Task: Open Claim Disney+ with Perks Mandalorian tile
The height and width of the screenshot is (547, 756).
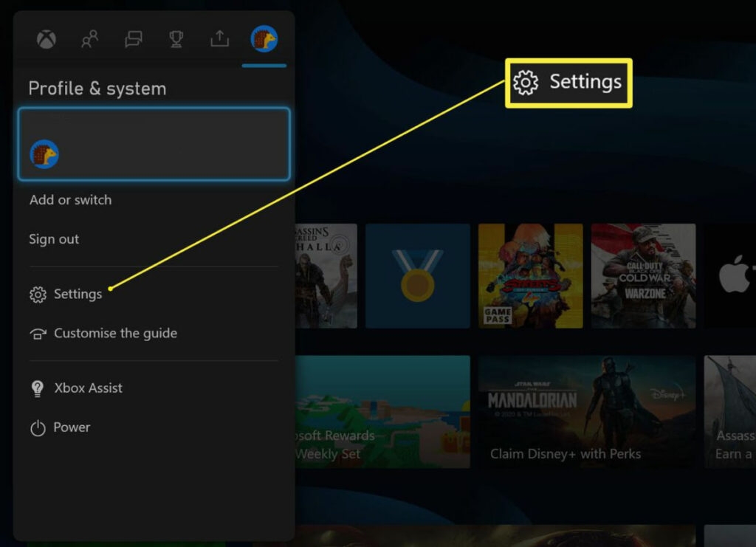Action: (x=587, y=412)
